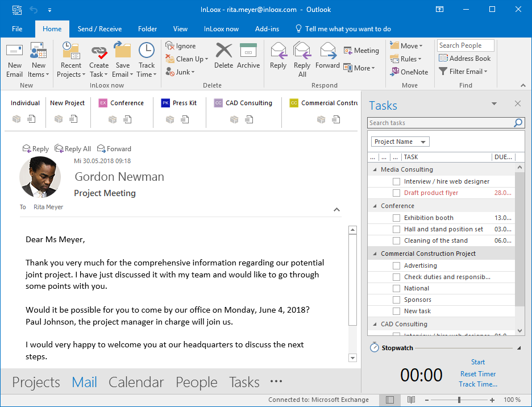Tick the Sponsors task checkbox
This screenshot has height=407, width=532.
(x=396, y=300)
